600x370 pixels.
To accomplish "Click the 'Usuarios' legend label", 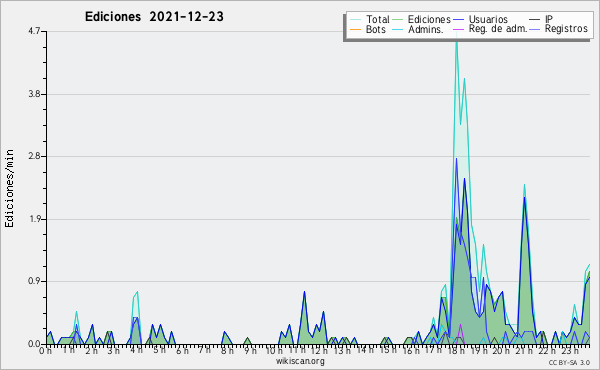I will click(x=488, y=19).
